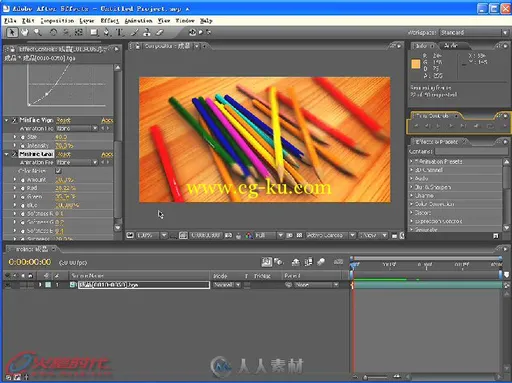512x383 pixels.
Task: Click the orange color swatch in Info panel
Action: [x=416, y=64]
